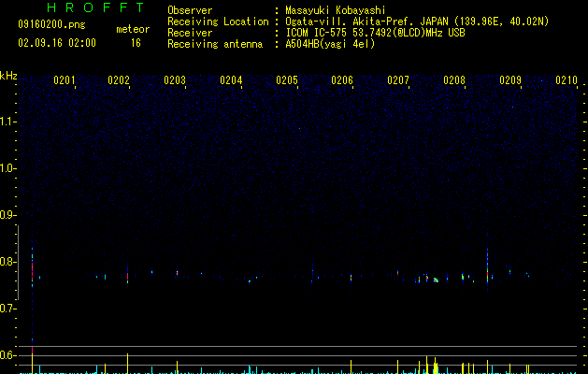The height and width of the screenshot is (374, 588).
Task: Click the 0206 time marker
Action: [x=342, y=80]
